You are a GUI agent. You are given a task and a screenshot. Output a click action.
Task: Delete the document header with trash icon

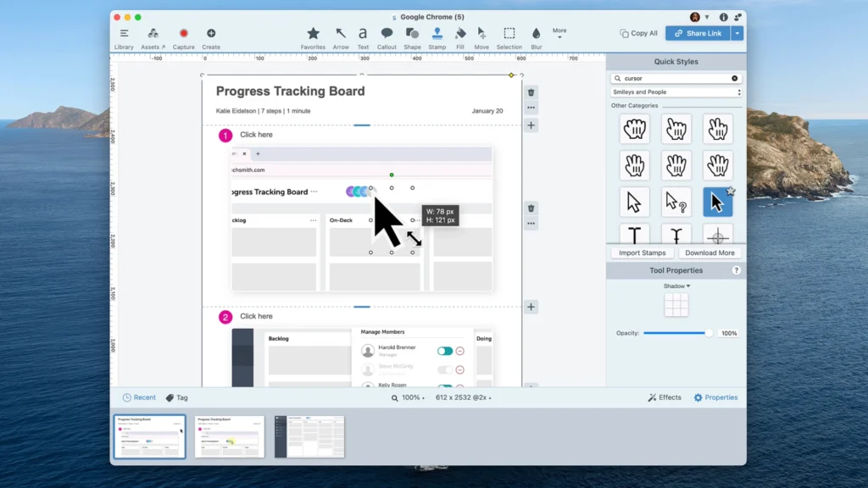[x=531, y=92]
